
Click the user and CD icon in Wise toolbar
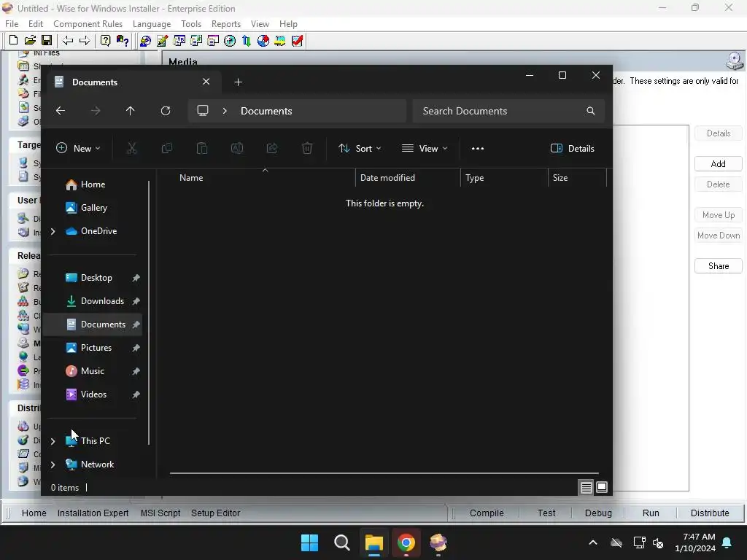[145, 41]
